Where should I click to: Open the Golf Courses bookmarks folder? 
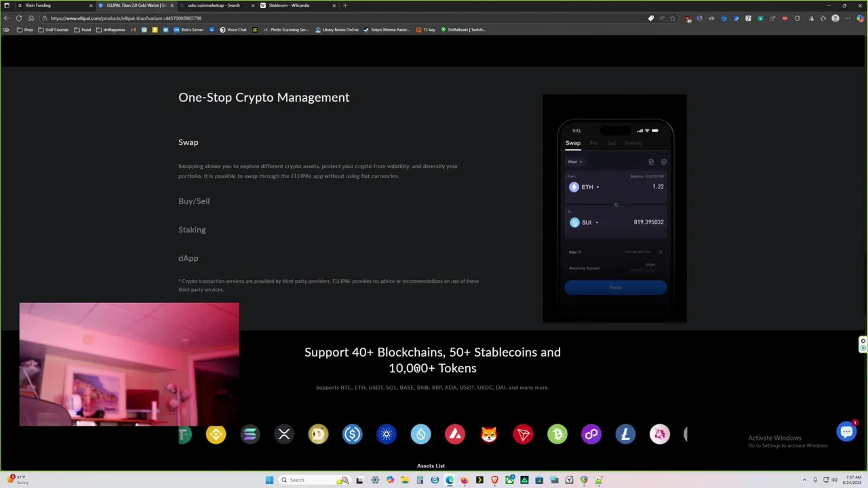tap(54, 30)
